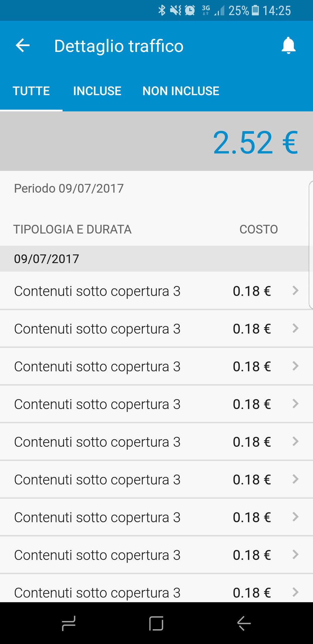This screenshot has width=313, height=644.
Task: Tap the battery icon in status bar
Action: coord(255,10)
